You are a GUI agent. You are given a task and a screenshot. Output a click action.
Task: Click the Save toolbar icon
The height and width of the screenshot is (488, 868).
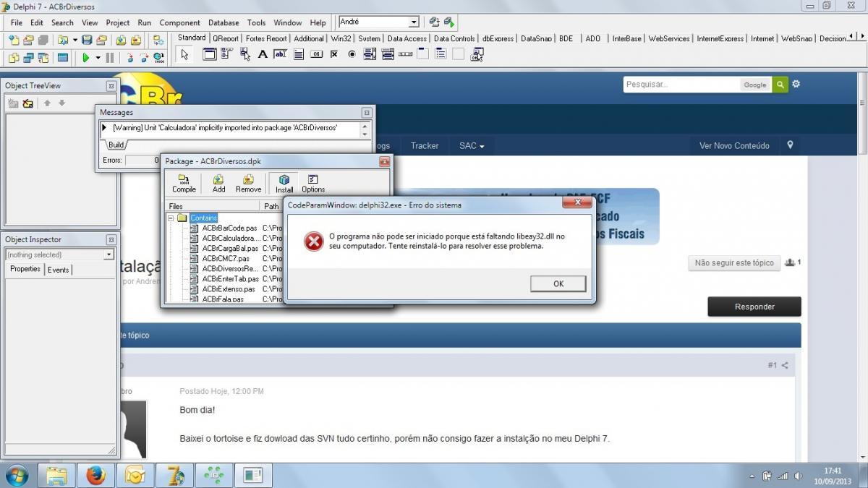pyautogui.click(x=87, y=40)
